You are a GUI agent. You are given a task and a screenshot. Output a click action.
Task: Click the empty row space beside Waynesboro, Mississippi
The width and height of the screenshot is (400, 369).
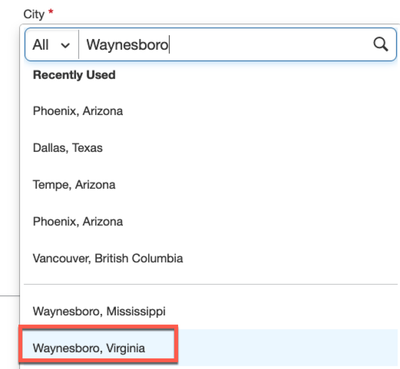[282, 311]
